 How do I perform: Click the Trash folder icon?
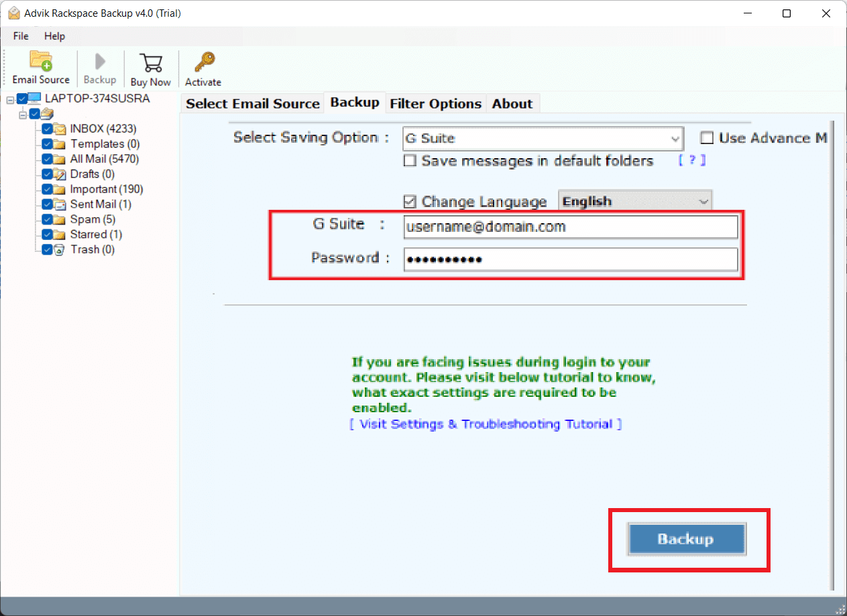[59, 249]
